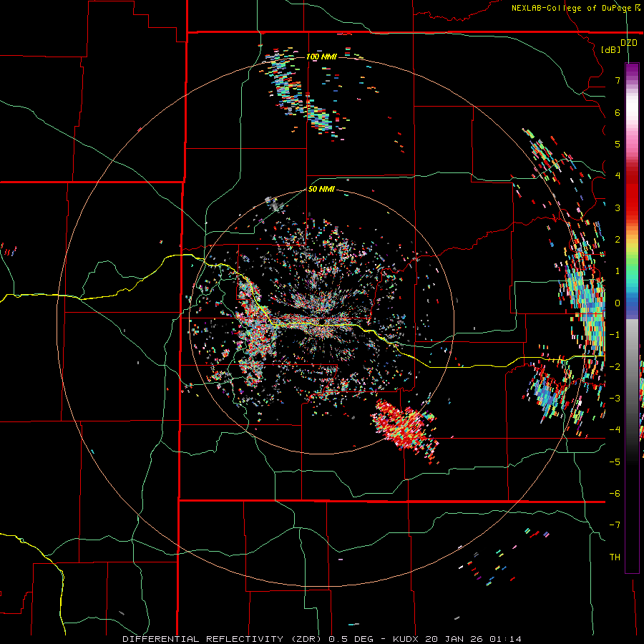Click the -4 value on color scale
The image size is (644, 644).
(615, 430)
